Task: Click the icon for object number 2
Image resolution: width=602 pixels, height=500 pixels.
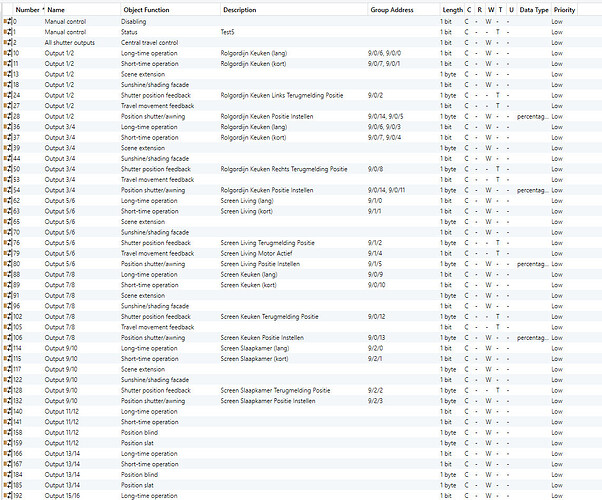Action: (7, 43)
